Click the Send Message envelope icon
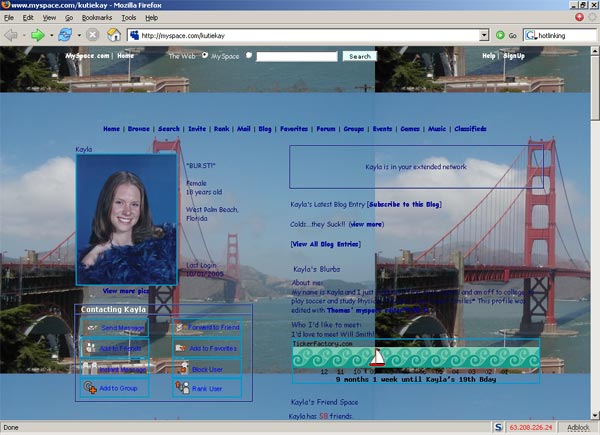This screenshot has width=600, height=435. point(89,328)
